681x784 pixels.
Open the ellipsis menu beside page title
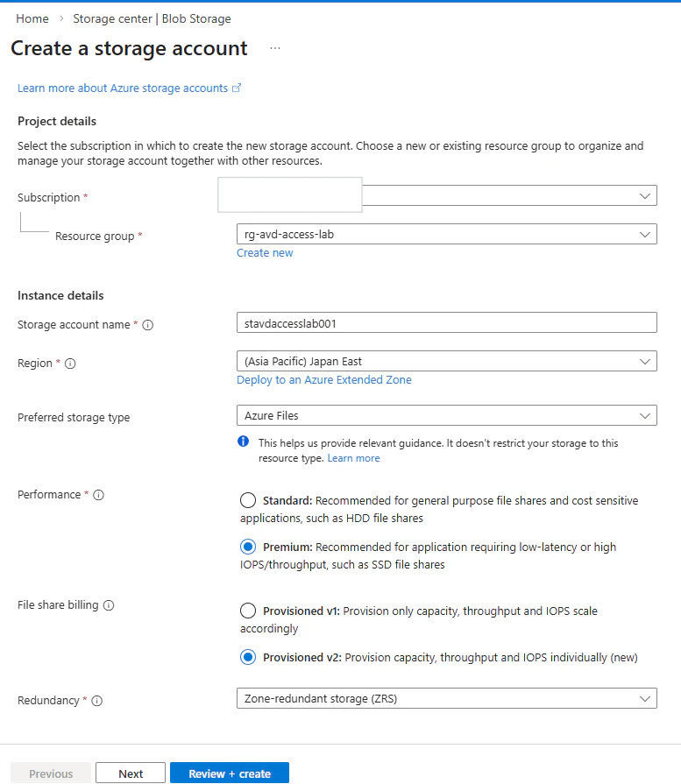(274, 48)
